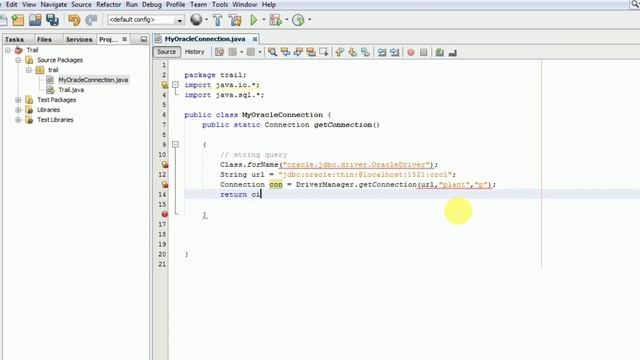Click the Last Edit icon in editor toolbar
The height and width of the screenshot is (360, 640).
click(x=220, y=52)
